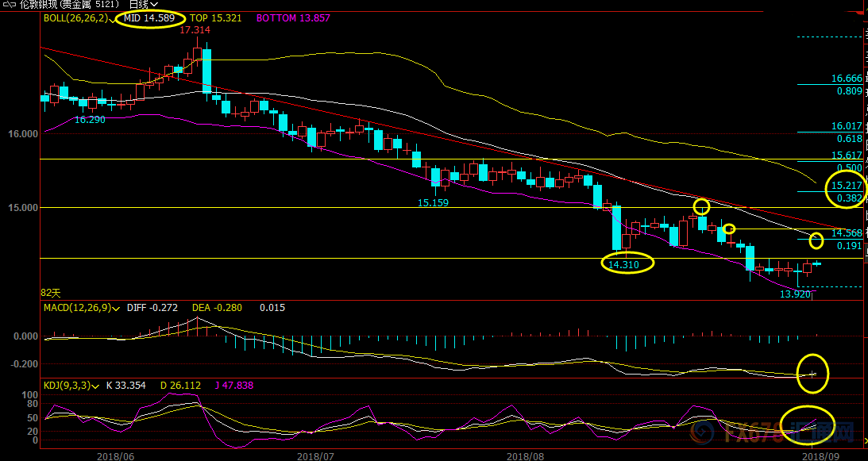Click the 15.159 price label

point(434,203)
